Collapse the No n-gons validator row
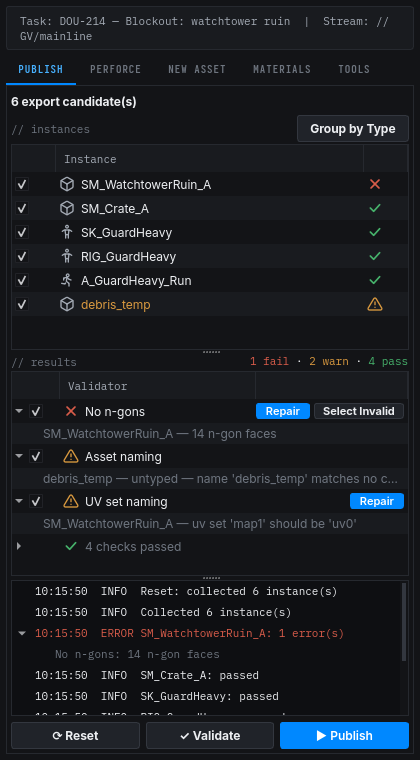The width and height of the screenshot is (420, 760). 19,411
